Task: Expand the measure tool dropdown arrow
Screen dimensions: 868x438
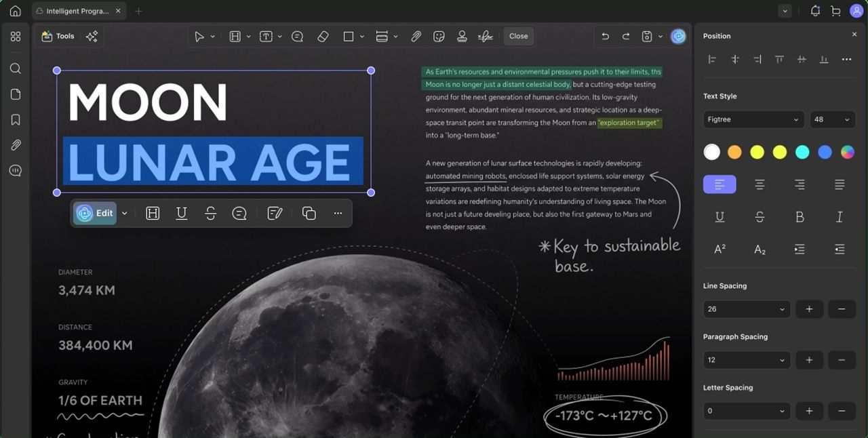Action: [395, 37]
